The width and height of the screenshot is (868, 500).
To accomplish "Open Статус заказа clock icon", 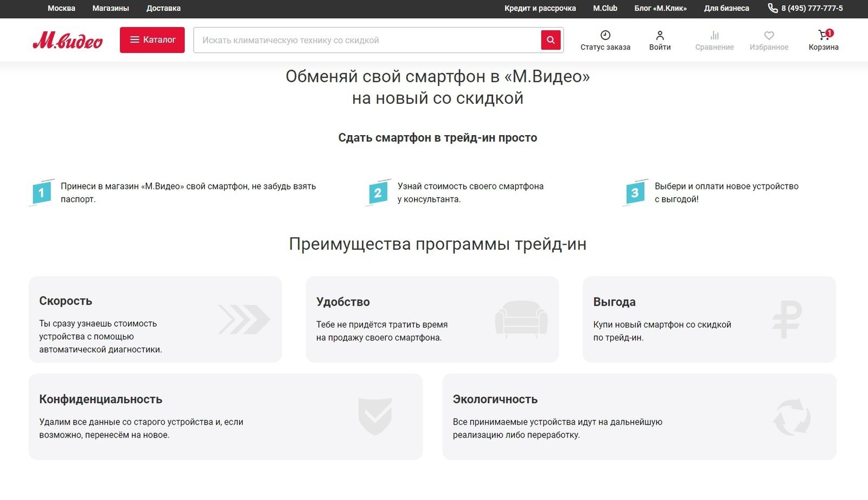I will 605,35.
